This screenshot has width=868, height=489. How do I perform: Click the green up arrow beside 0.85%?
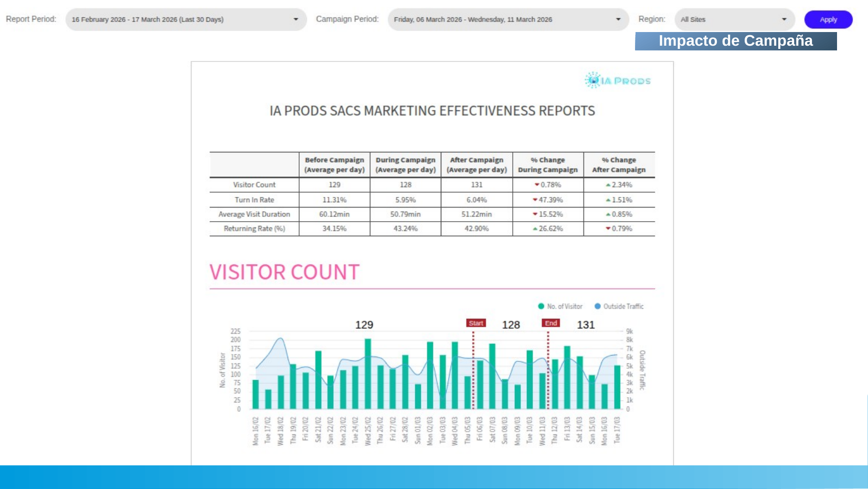[x=608, y=214]
